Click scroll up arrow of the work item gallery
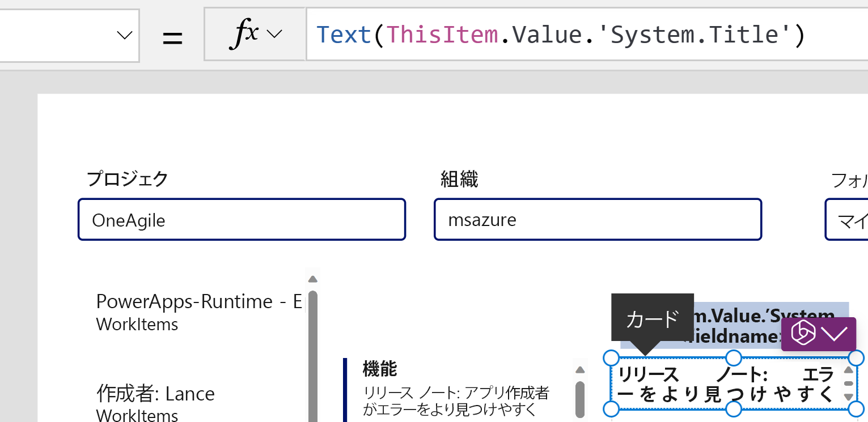This screenshot has height=422, width=868. (x=579, y=370)
